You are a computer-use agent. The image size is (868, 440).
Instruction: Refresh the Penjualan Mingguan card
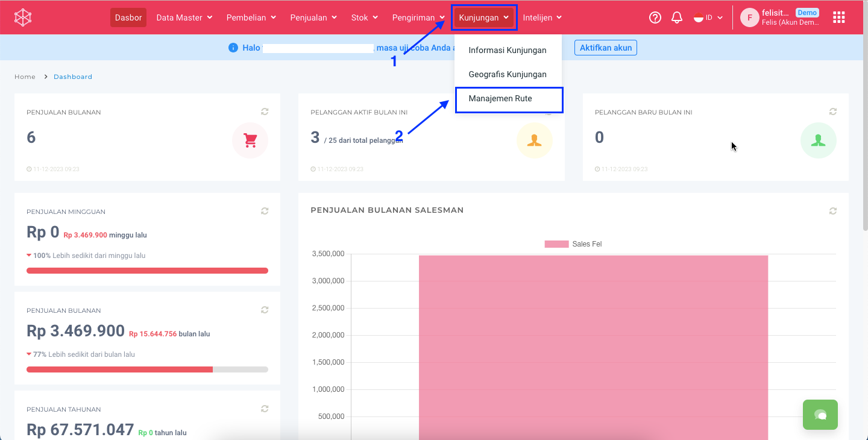pyautogui.click(x=265, y=211)
